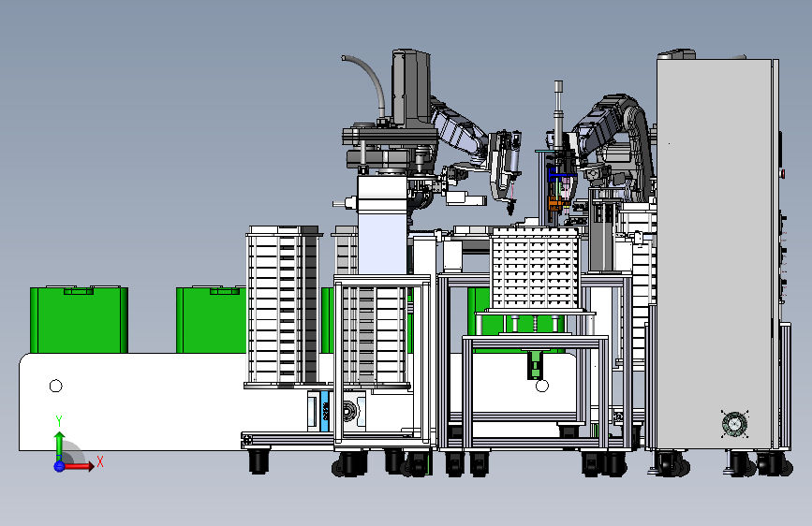This screenshot has height=526, width=812.
Task: Select the leftmost green bin on the conveyor
Action: point(79,319)
